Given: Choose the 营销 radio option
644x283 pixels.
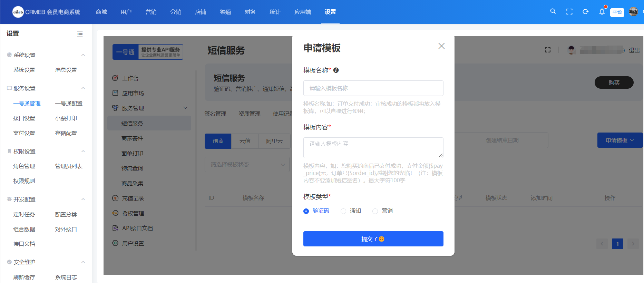Looking at the screenshot, I should tap(375, 211).
